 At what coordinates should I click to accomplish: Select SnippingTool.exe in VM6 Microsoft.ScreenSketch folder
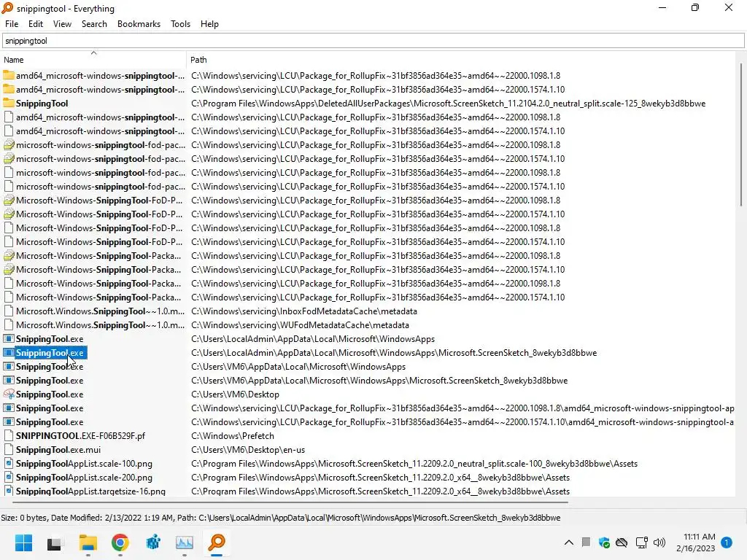pyautogui.click(x=50, y=381)
